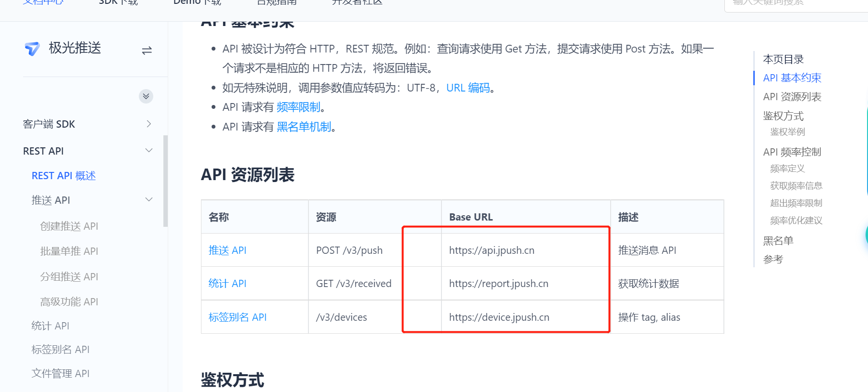This screenshot has height=392, width=868.
Task: Follow the 黑名单机制 link
Action: pos(304,127)
